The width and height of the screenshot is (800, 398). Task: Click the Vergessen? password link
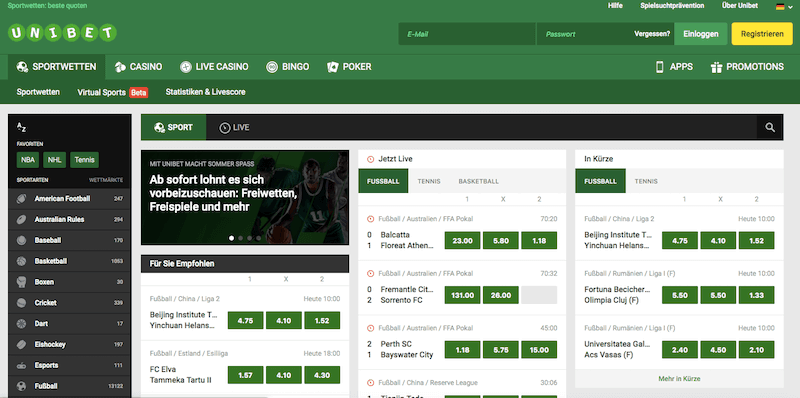pyautogui.click(x=652, y=34)
